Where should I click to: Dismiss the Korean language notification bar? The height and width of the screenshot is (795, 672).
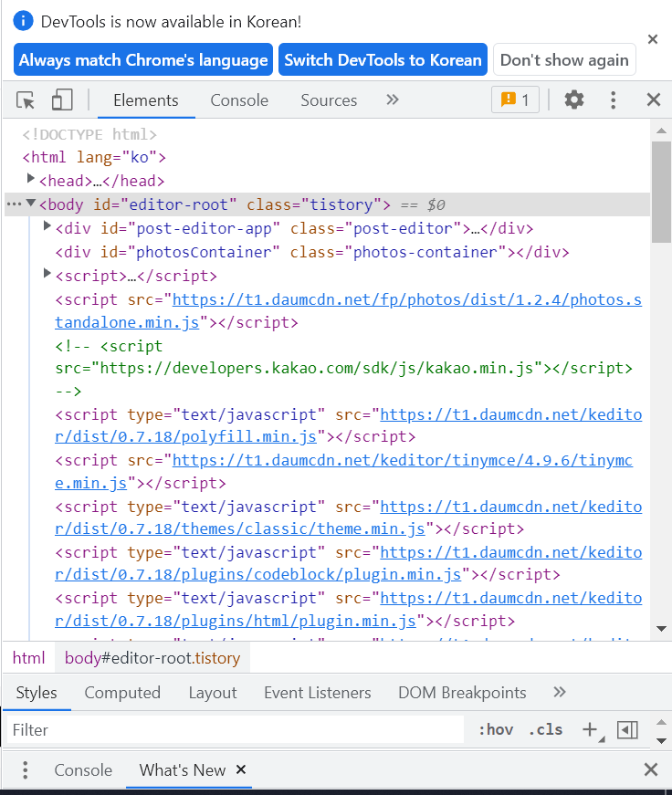[x=653, y=39]
